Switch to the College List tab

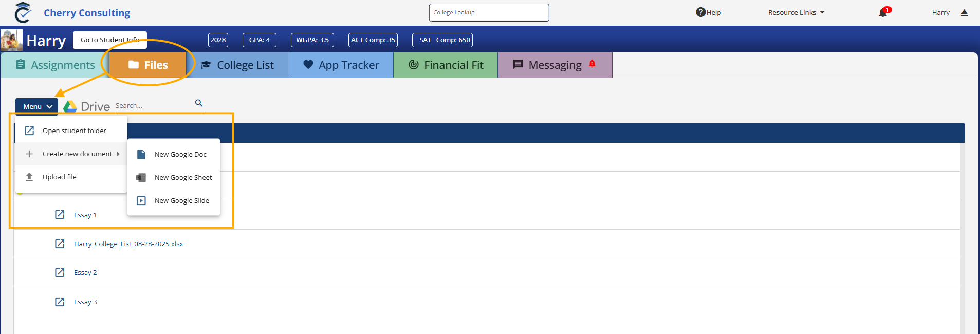point(237,65)
